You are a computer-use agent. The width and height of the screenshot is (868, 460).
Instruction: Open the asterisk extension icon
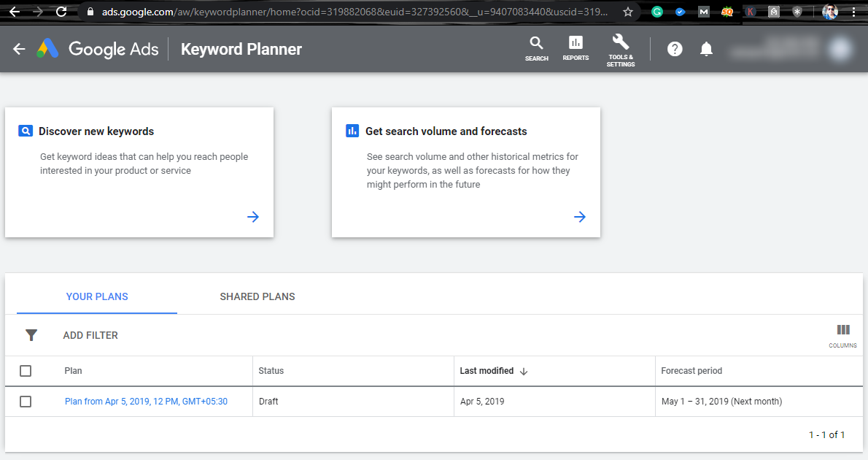pyautogui.click(x=797, y=12)
